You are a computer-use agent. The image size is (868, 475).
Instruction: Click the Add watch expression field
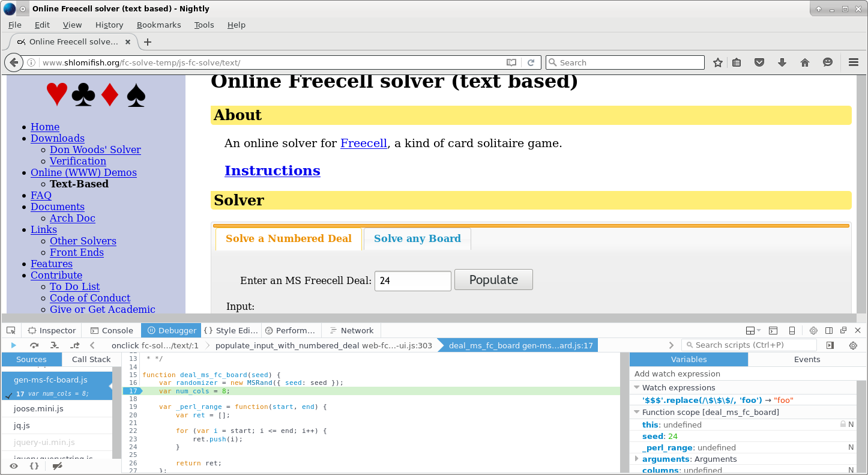tap(747, 374)
